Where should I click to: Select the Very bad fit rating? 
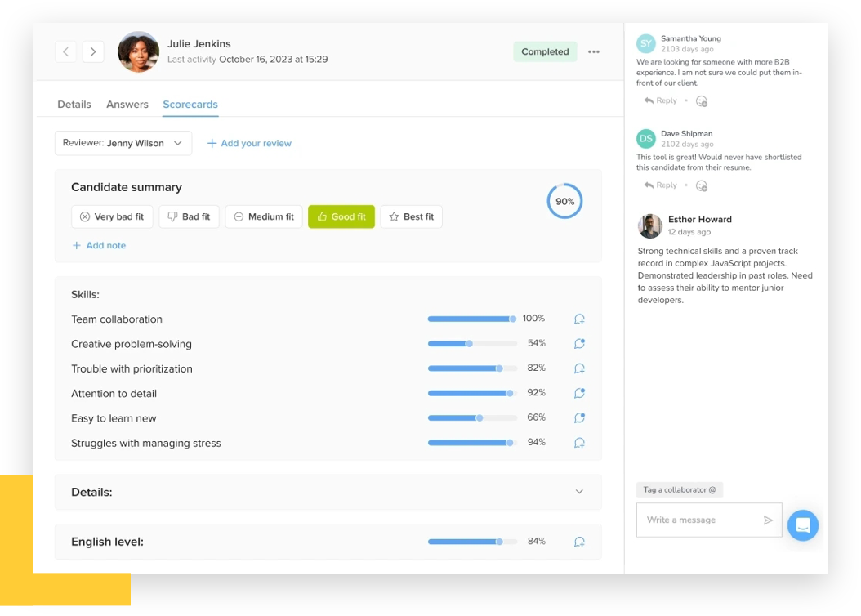pos(112,216)
